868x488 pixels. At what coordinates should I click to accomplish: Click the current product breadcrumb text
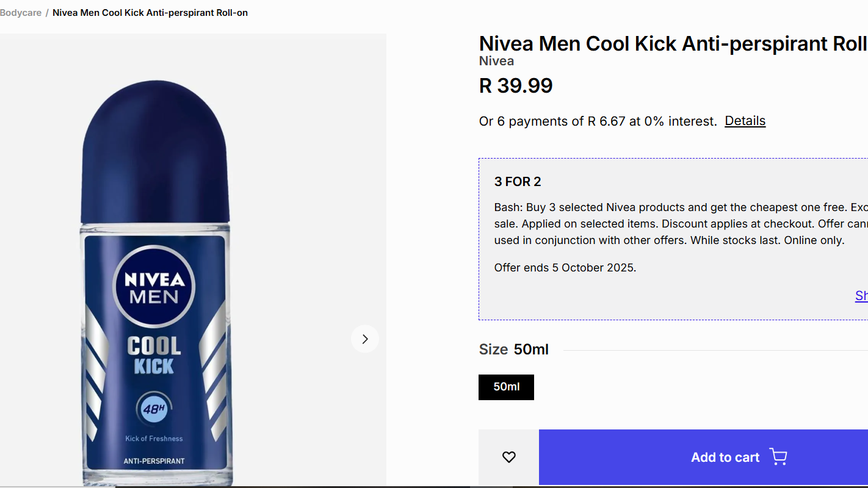150,13
